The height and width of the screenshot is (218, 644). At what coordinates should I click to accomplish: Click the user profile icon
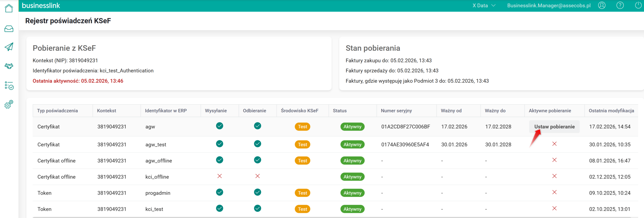(x=601, y=6)
